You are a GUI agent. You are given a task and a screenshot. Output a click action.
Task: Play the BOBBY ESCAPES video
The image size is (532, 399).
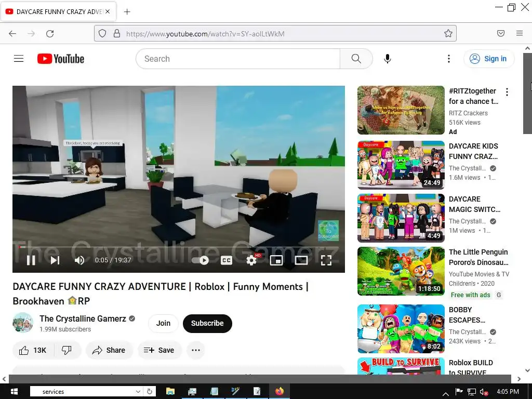pyautogui.click(x=401, y=329)
